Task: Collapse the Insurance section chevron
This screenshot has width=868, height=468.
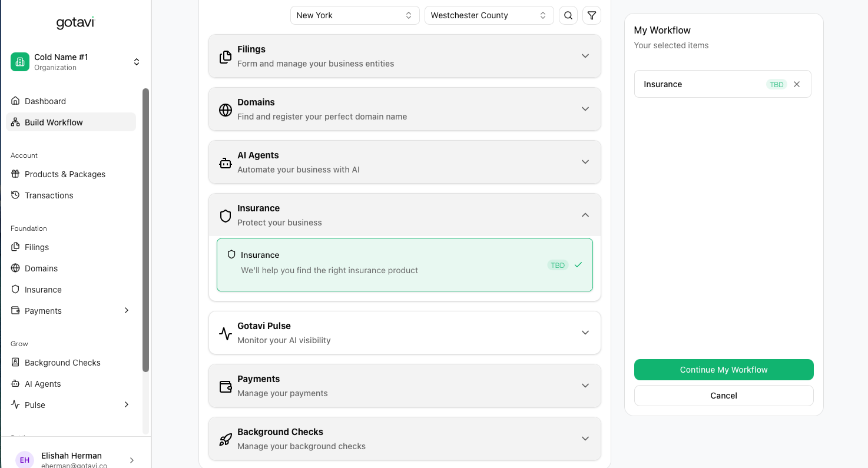Action: [585, 215]
